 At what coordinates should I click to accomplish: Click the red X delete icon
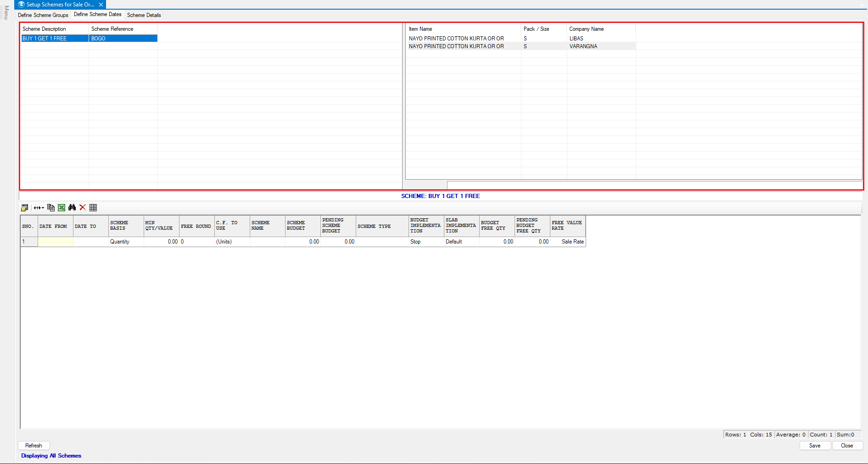pyautogui.click(x=83, y=208)
